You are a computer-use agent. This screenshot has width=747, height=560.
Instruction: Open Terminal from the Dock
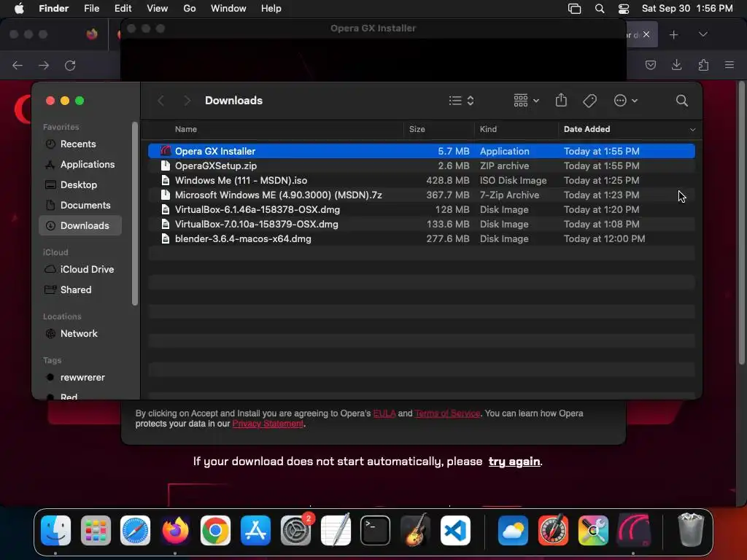pos(376,530)
